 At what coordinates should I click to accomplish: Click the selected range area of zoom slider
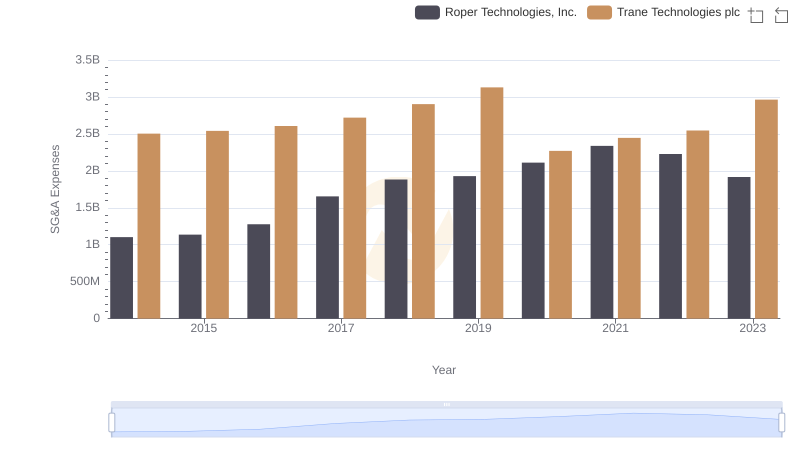coord(446,422)
